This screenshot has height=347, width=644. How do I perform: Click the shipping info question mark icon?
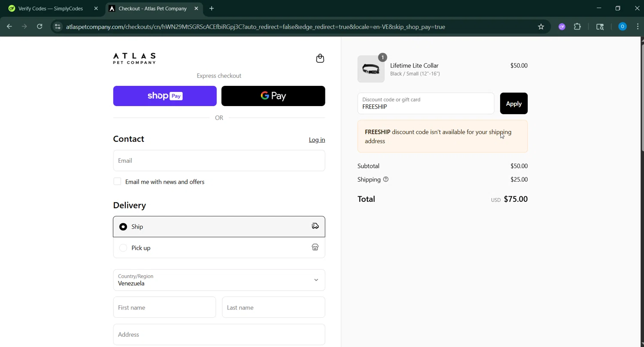386,180
